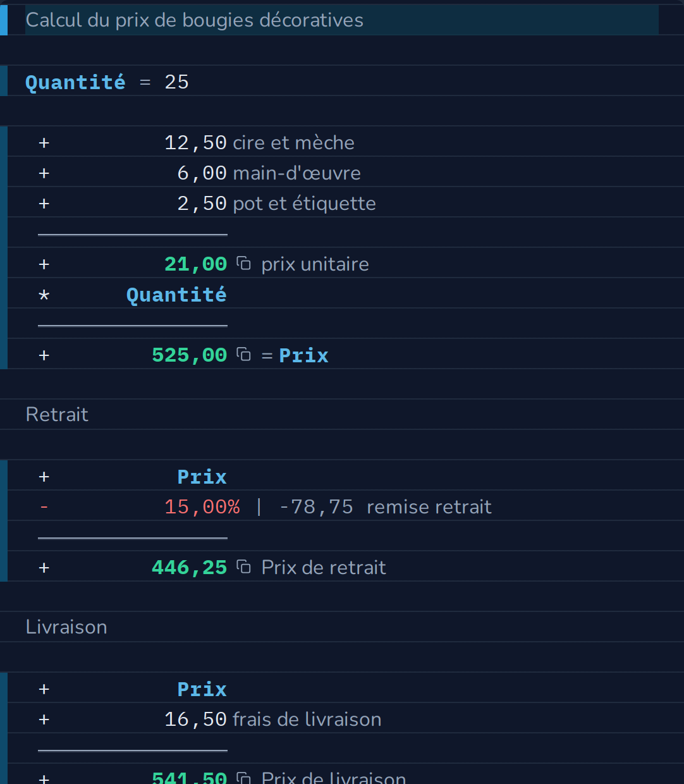Click the '= Prix' variable assignment
684x784 pixels.
click(295, 355)
